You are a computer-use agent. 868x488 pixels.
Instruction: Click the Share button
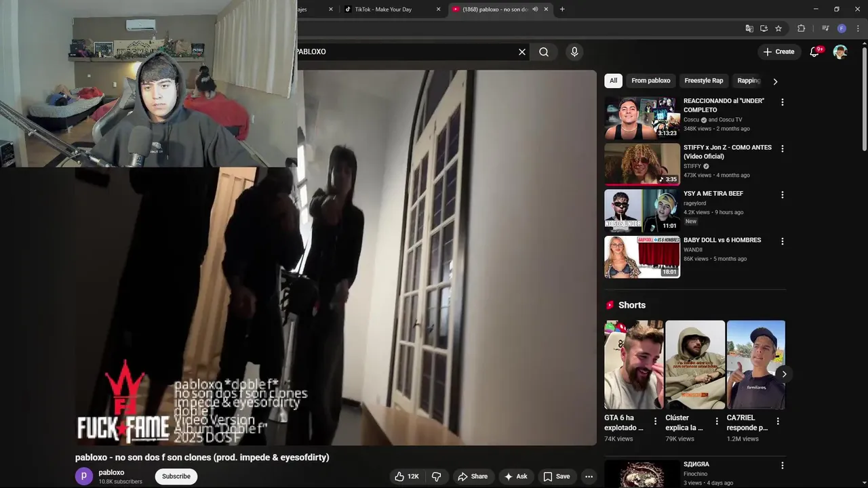473,476
